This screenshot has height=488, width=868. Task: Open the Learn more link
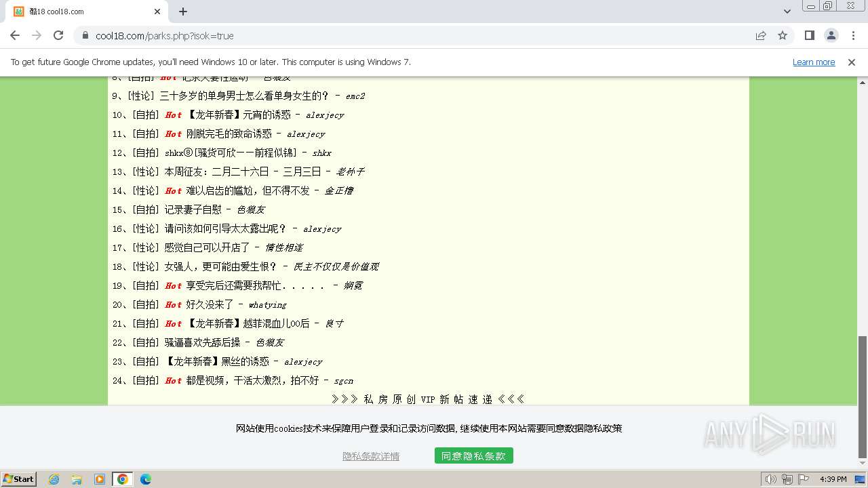(x=814, y=62)
